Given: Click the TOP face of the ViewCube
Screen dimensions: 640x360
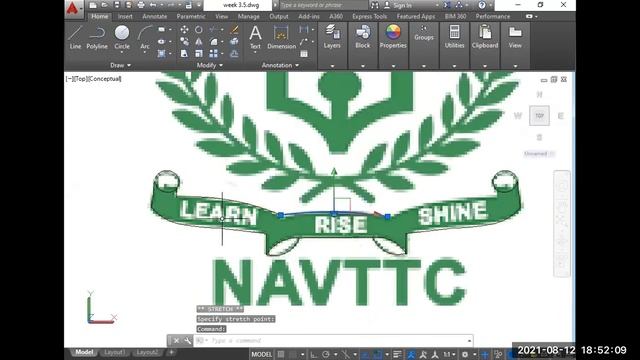Looking at the screenshot, I should (539, 116).
